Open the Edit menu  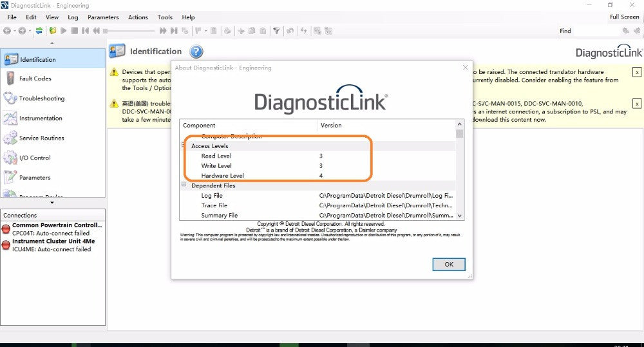(31, 17)
